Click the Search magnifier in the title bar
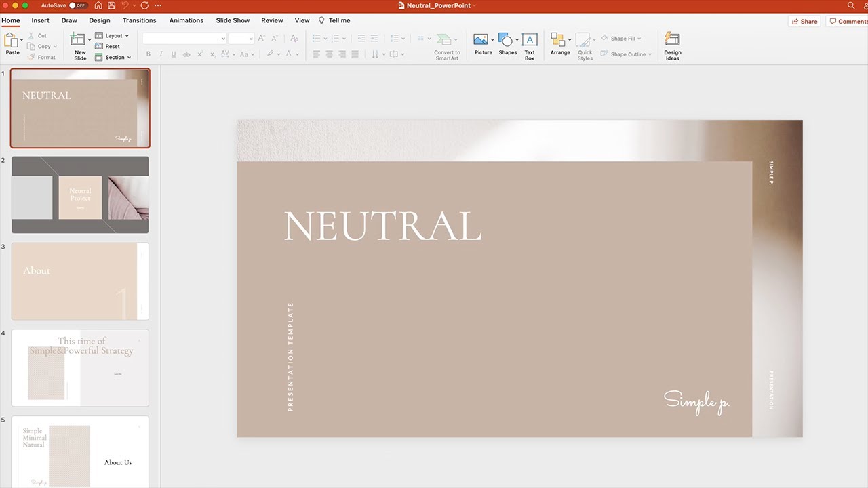This screenshot has height=488, width=868. (851, 5)
